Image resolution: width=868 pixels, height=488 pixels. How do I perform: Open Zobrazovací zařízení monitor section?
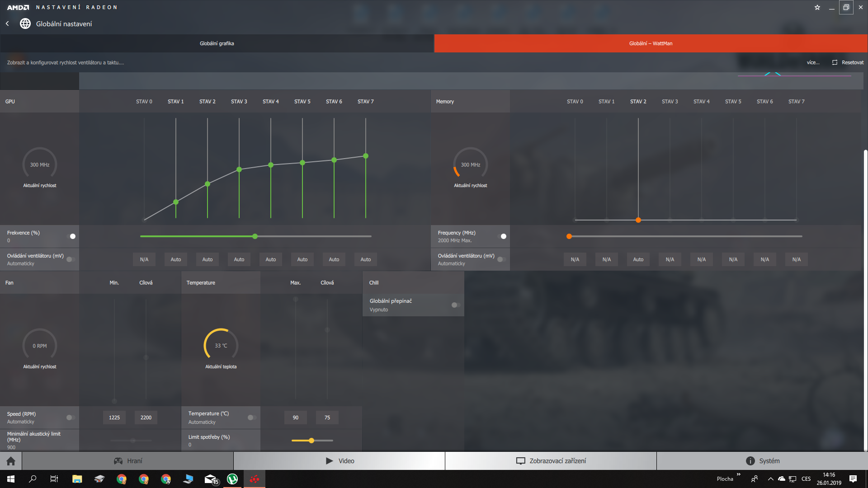(x=551, y=461)
